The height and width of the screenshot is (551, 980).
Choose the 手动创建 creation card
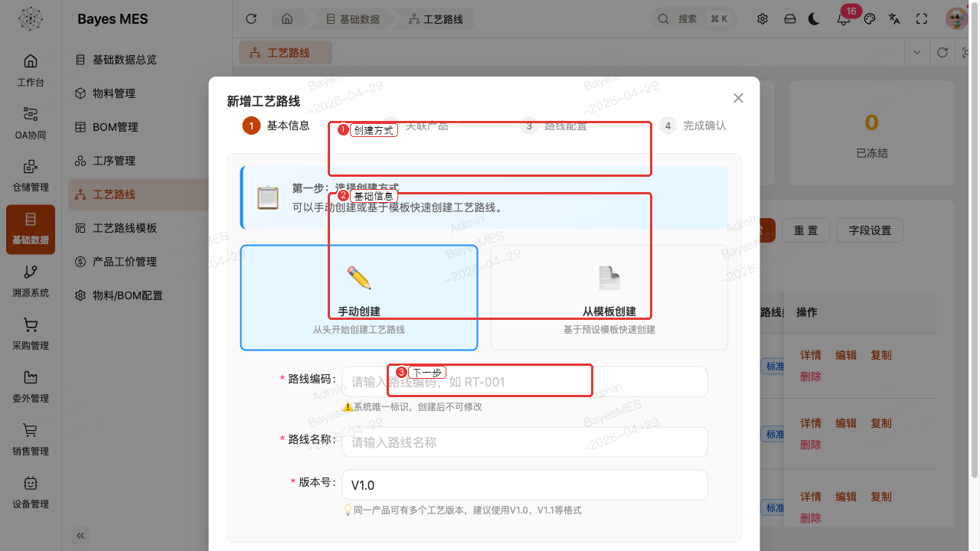[x=359, y=298]
